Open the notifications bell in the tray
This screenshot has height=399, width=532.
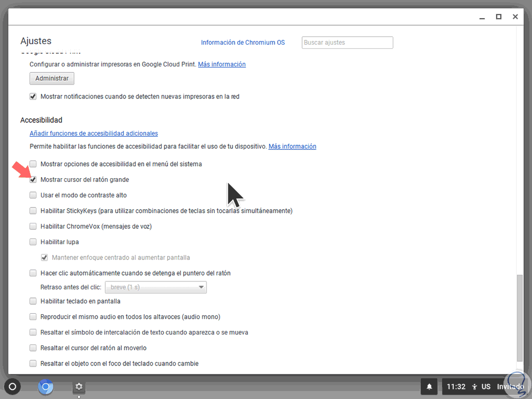point(429,387)
